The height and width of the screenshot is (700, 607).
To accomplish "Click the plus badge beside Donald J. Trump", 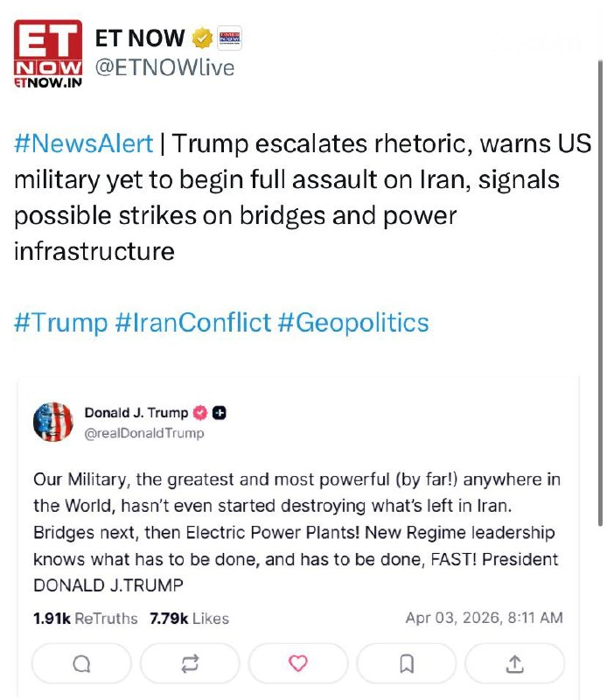I will [220, 413].
